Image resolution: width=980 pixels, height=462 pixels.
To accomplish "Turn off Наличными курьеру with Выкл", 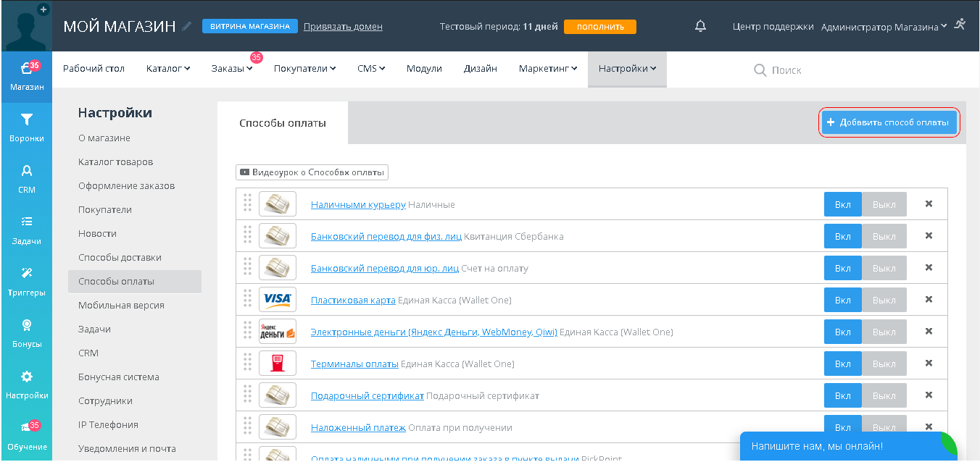I will [x=884, y=205].
